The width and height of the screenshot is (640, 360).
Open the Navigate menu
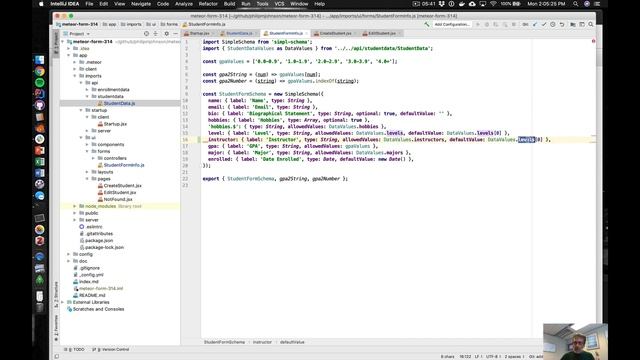(x=141, y=4)
